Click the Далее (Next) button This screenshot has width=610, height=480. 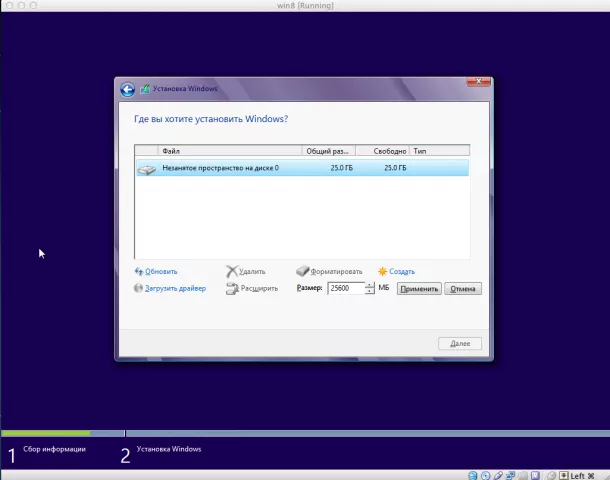pyautogui.click(x=460, y=343)
